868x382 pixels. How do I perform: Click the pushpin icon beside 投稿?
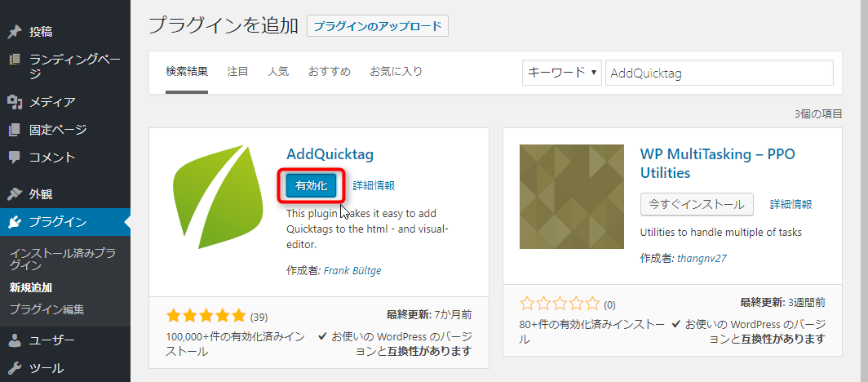click(15, 32)
